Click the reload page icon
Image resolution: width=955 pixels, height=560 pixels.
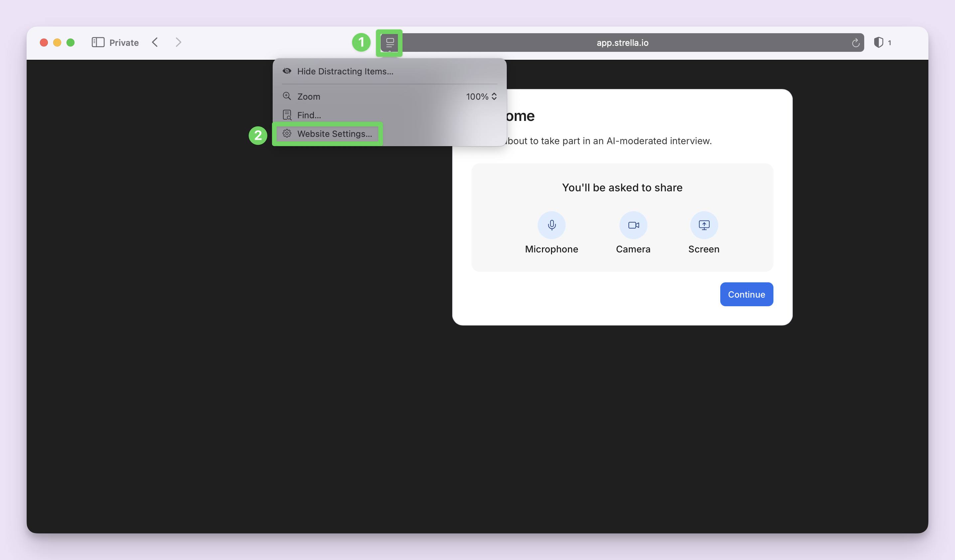855,43
